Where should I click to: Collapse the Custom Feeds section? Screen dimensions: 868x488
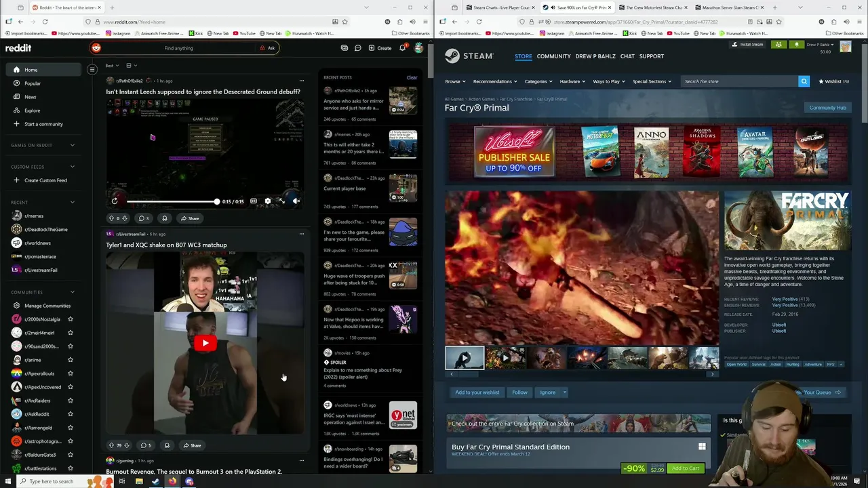[x=73, y=167]
